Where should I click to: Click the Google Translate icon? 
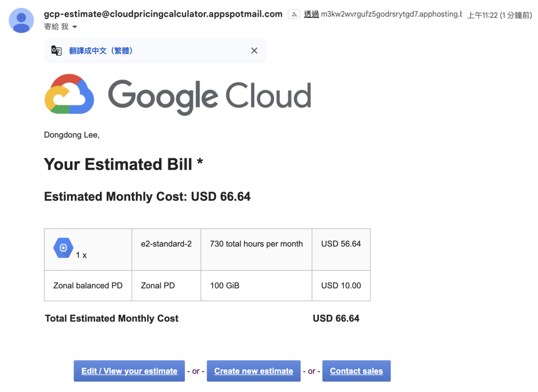click(x=56, y=51)
